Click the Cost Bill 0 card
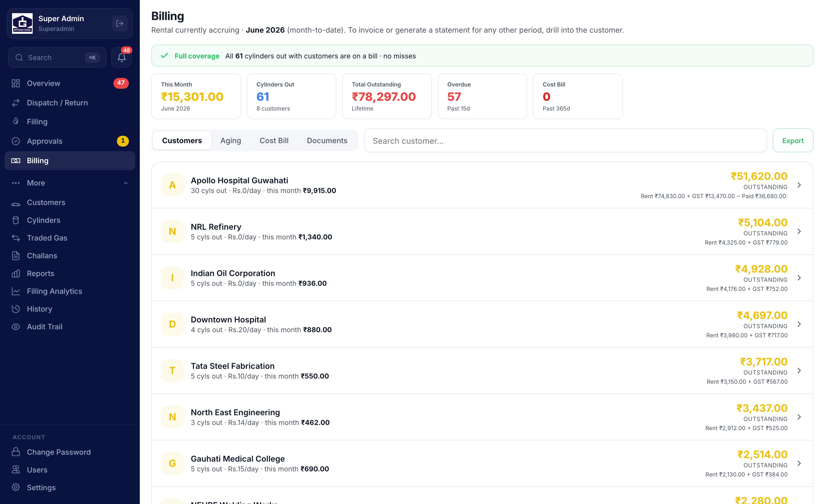 point(577,97)
